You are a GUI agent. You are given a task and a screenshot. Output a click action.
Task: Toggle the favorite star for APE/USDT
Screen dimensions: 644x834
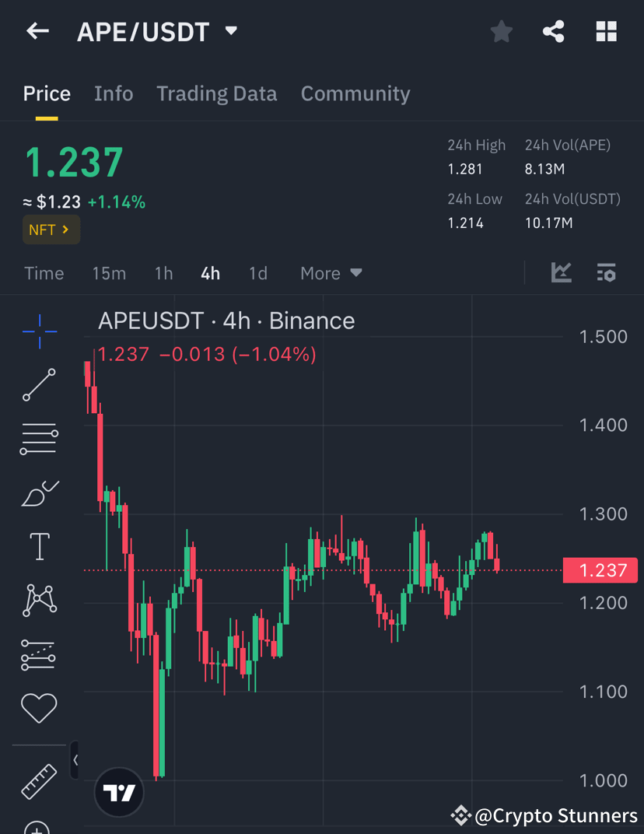pyautogui.click(x=501, y=31)
